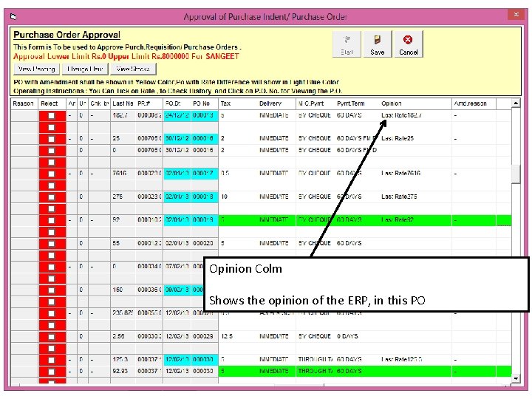Open PO number 000017 cell
Viewport: 532px width, 399px height.
(204, 174)
